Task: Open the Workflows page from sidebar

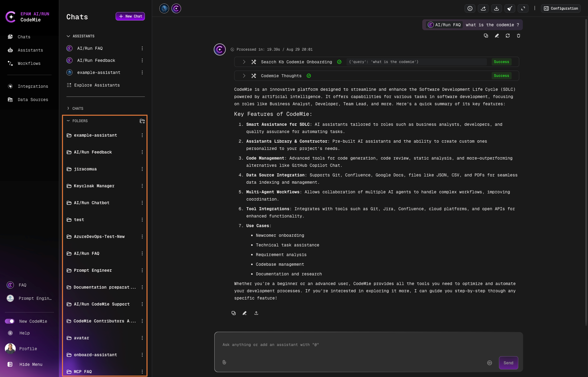Action: (29, 63)
